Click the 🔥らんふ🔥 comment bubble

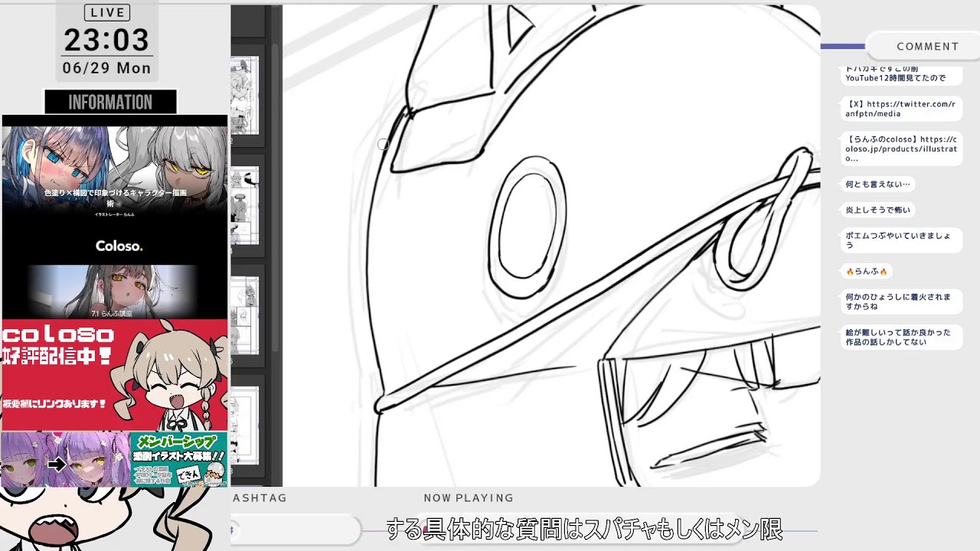coord(867,272)
